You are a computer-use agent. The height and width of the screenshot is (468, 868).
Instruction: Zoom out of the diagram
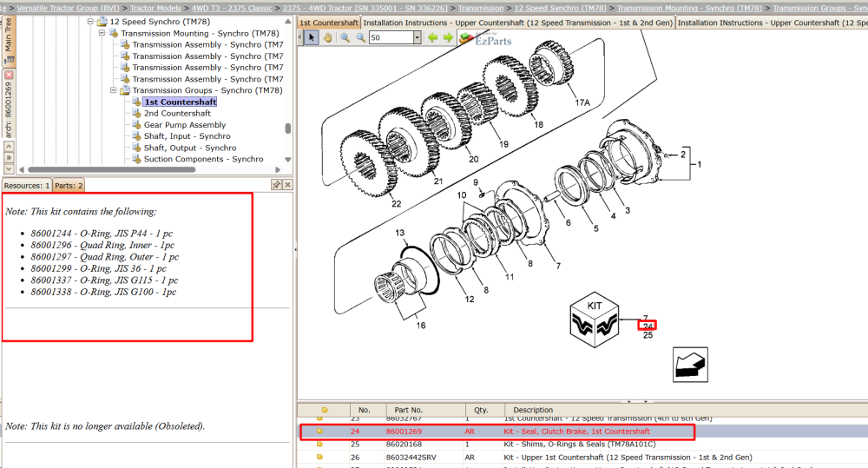pos(361,37)
